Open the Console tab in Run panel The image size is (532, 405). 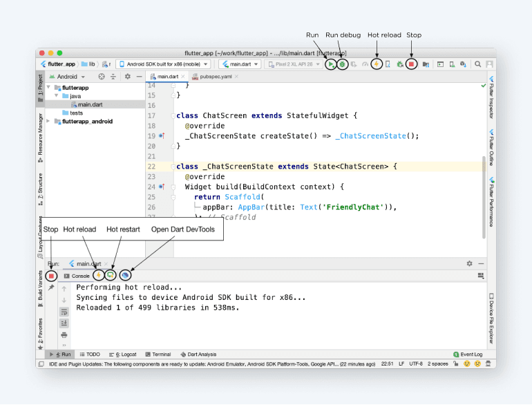coord(77,276)
